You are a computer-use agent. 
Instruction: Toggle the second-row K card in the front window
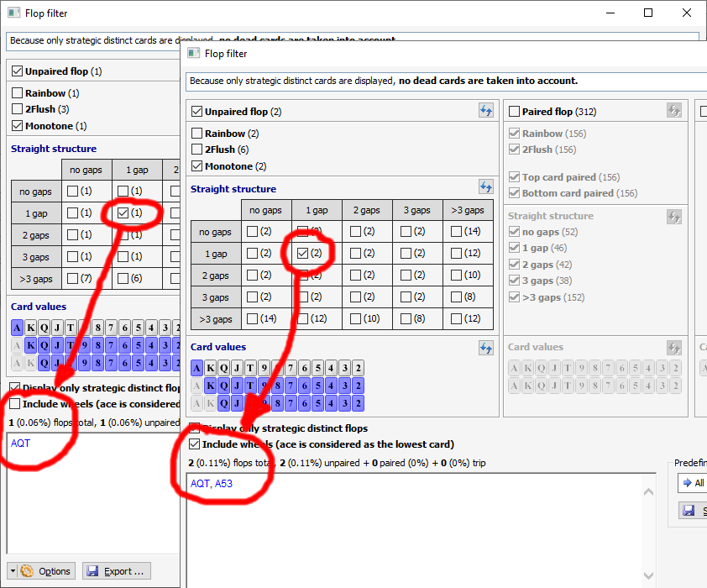tap(210, 386)
